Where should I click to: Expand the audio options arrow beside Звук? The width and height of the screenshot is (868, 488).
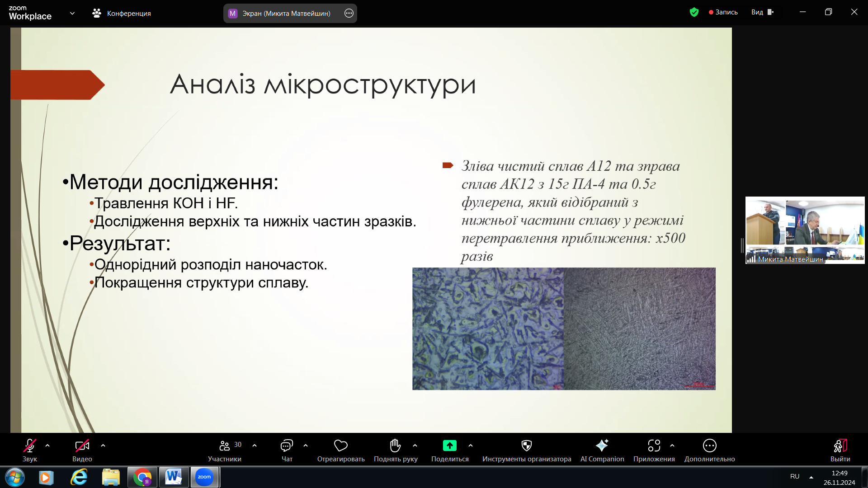pos(47,446)
